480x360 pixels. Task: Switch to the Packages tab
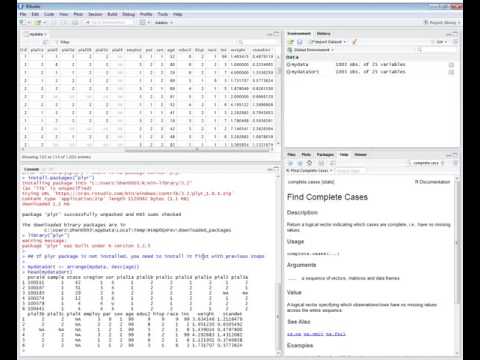point(325,155)
